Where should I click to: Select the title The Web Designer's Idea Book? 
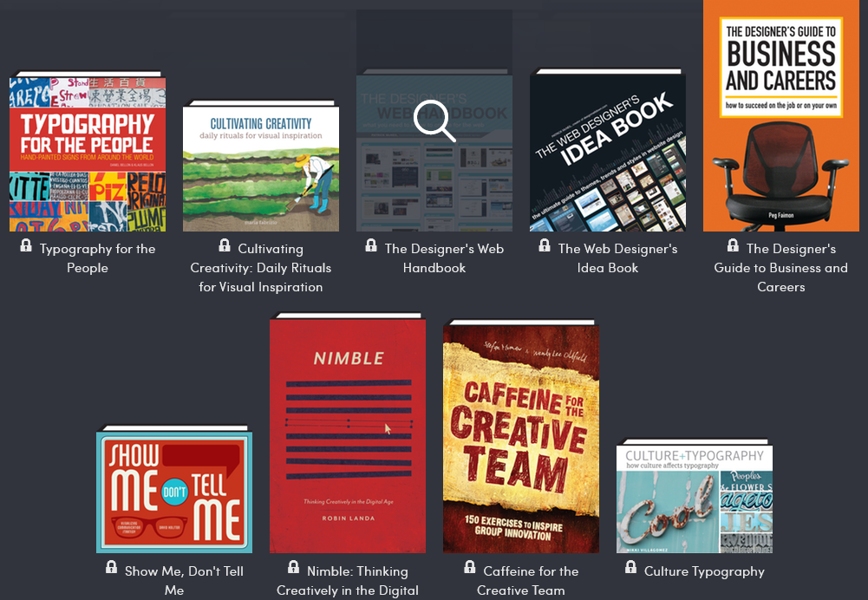tap(617, 258)
